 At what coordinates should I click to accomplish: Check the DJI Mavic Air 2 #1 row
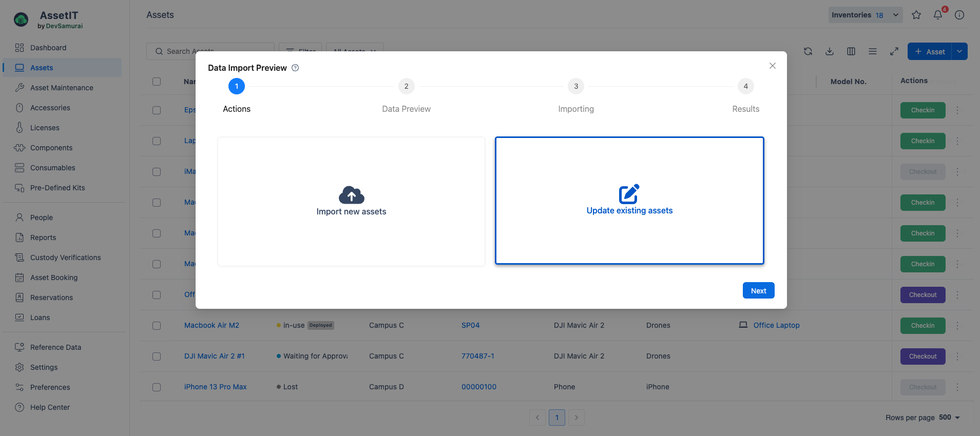click(157, 356)
